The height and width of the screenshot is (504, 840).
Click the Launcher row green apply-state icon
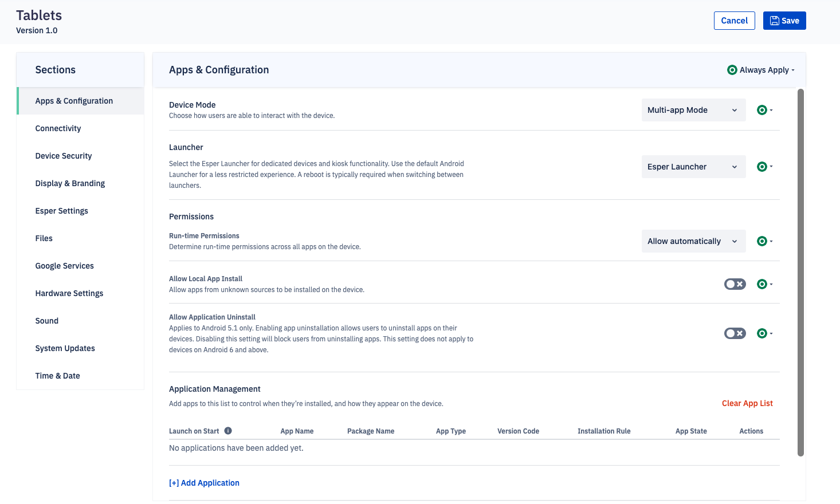click(x=762, y=167)
